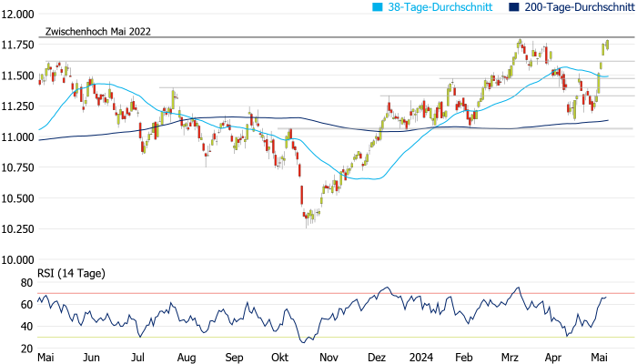Click the Sep month label
Image resolution: width=637 pixels, height=364 pixels.
click(234, 358)
